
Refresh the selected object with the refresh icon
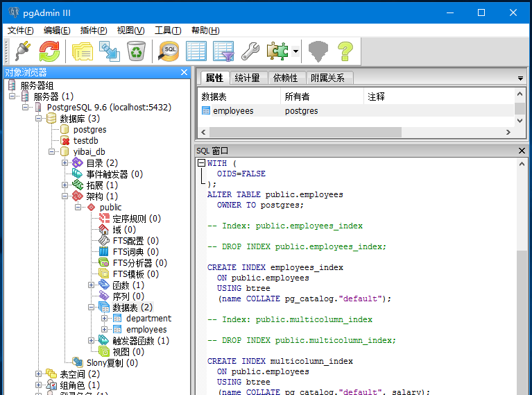49,51
